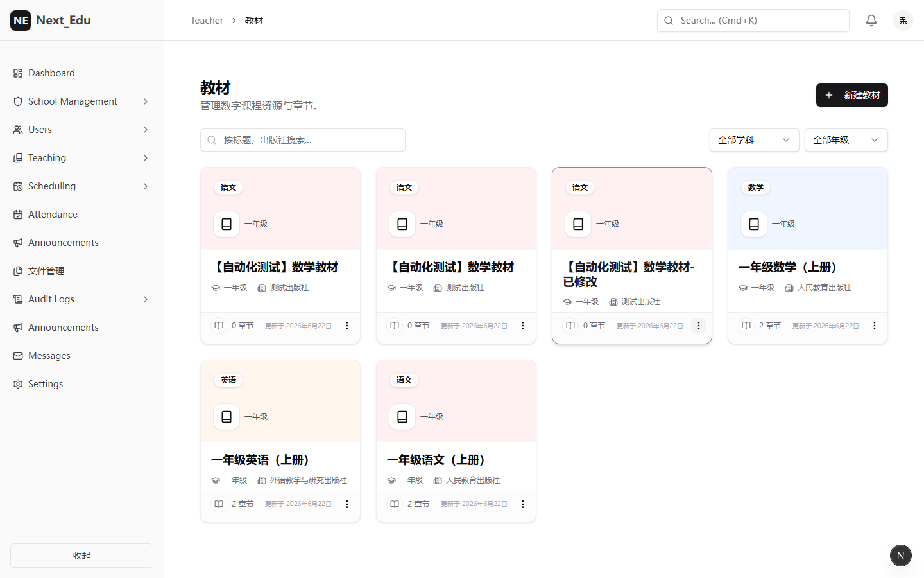Collapse sidebar with 收起 button
Image resolution: width=924 pixels, height=578 pixels.
[x=81, y=556]
